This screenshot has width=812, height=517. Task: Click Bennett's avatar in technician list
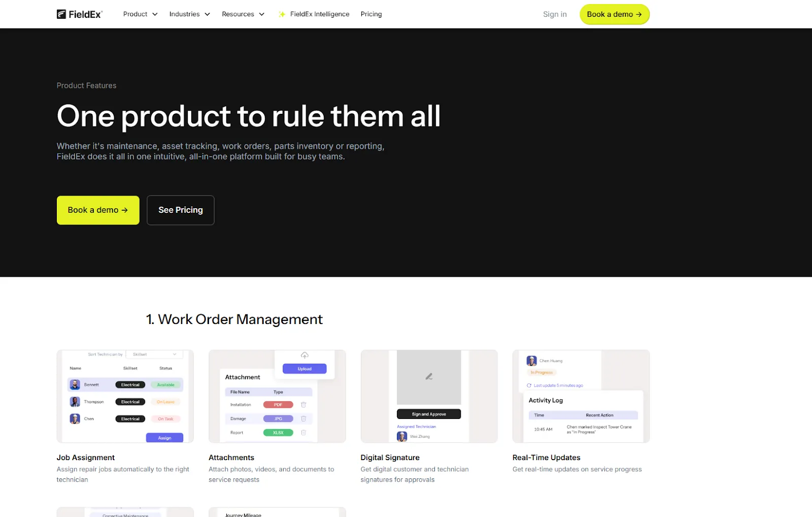click(x=75, y=385)
